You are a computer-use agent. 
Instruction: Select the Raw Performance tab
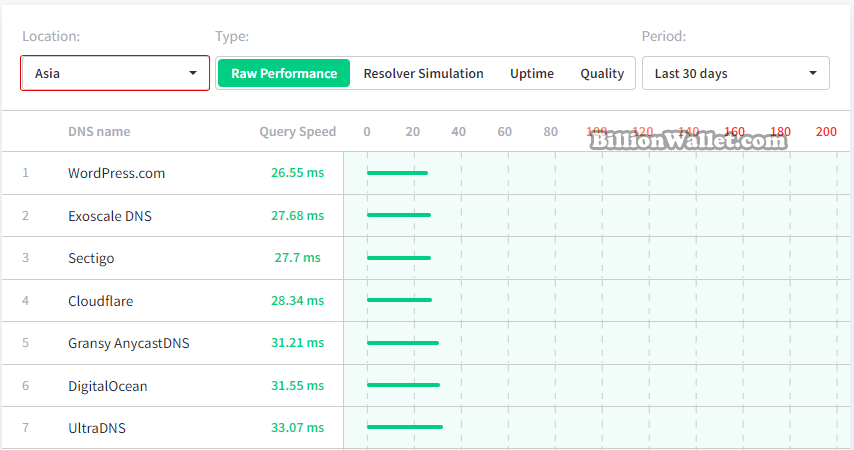(284, 73)
